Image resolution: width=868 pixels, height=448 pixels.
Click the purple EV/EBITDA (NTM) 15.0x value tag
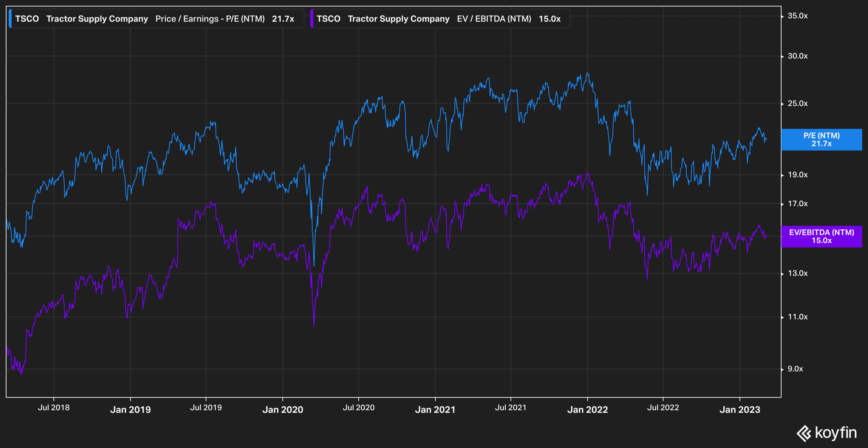pyautogui.click(x=821, y=237)
